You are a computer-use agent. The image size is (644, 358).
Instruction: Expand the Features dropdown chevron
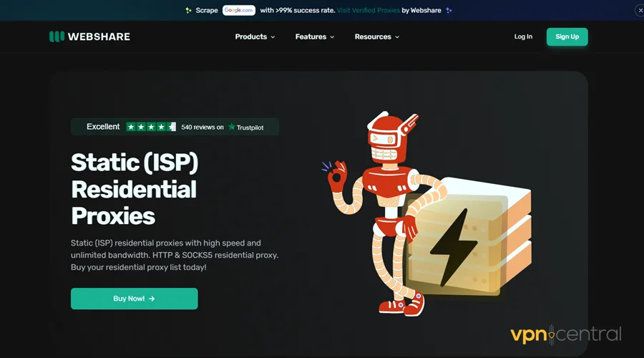pyautogui.click(x=332, y=37)
